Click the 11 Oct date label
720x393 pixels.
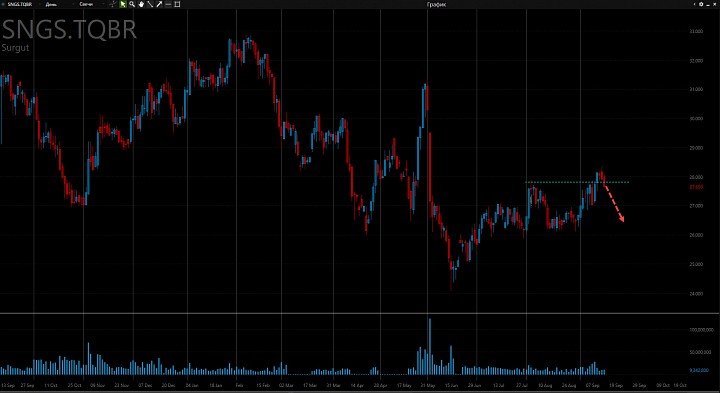51,385
